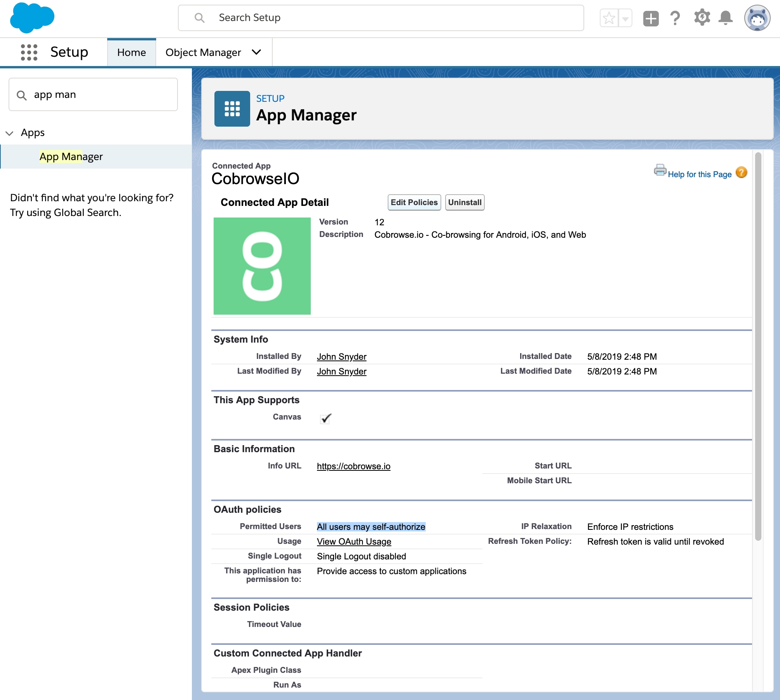Click the 'Session Policies' section heading
The height and width of the screenshot is (700, 780).
pos(251,608)
